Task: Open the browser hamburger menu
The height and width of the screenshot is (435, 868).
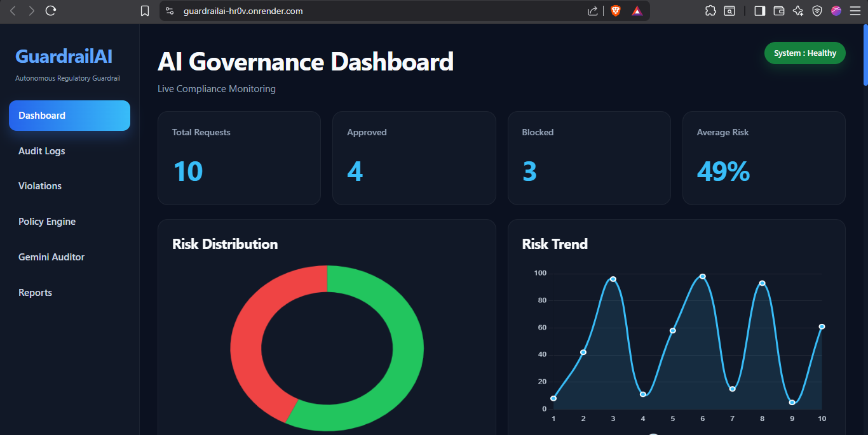Action: pos(855,11)
